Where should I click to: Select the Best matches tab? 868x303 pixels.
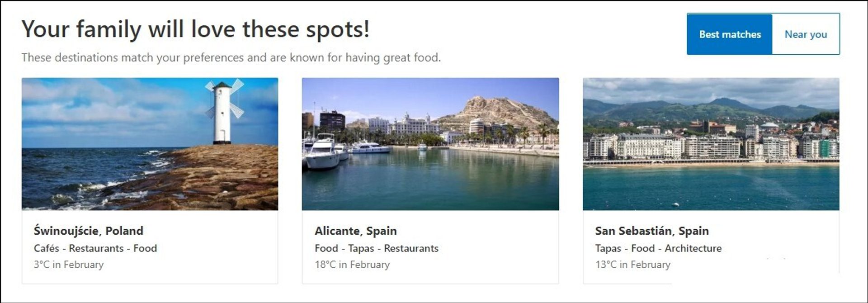click(729, 34)
